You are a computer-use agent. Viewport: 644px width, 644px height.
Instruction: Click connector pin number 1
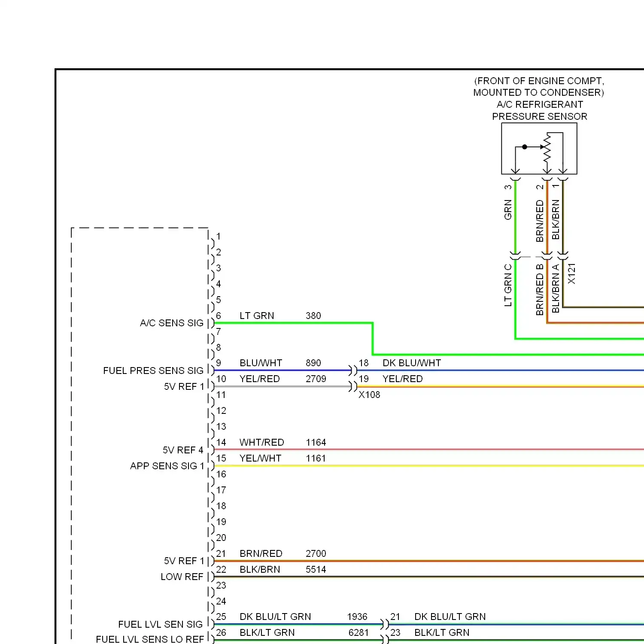pos(219,236)
